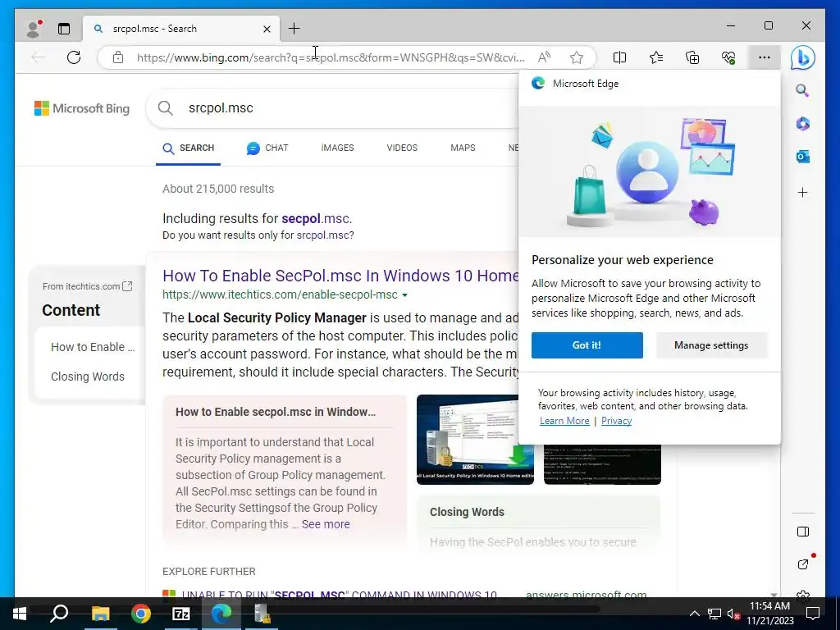This screenshot has height=630, width=840.
Task: Open Outlook sidebar icon
Action: point(802,157)
